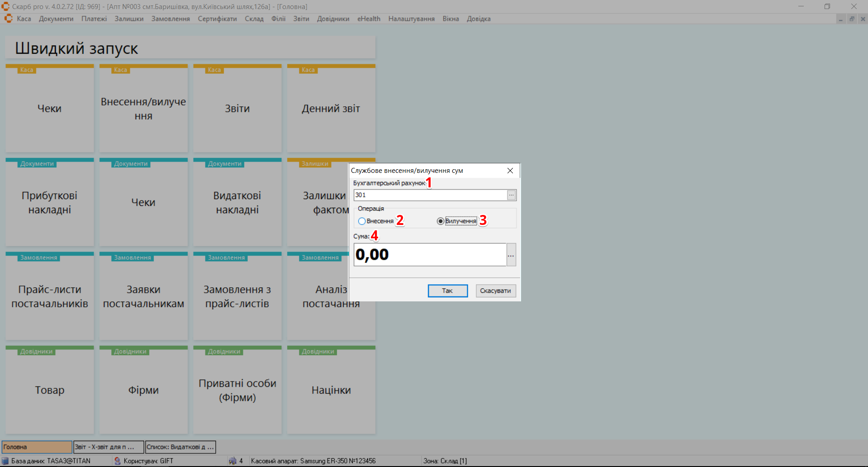This screenshot has width=868, height=467.
Task: Open the sum calculator ellipsis button
Action: coord(511,255)
